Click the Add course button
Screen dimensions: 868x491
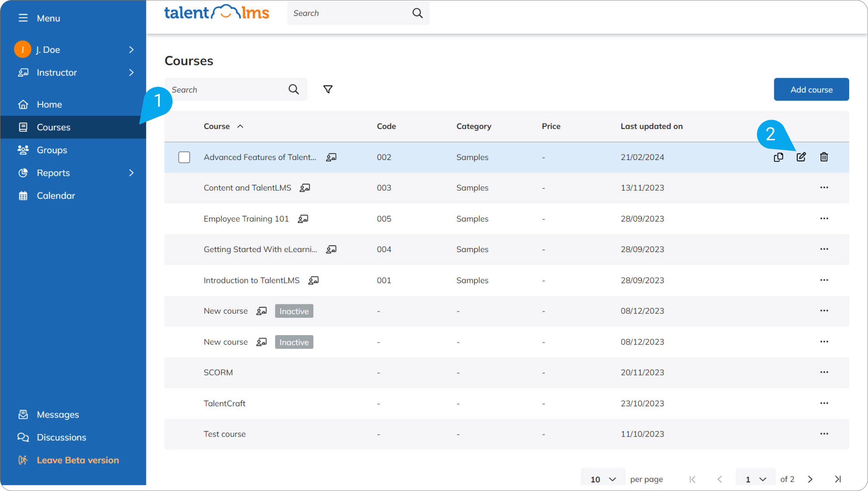pyautogui.click(x=811, y=89)
